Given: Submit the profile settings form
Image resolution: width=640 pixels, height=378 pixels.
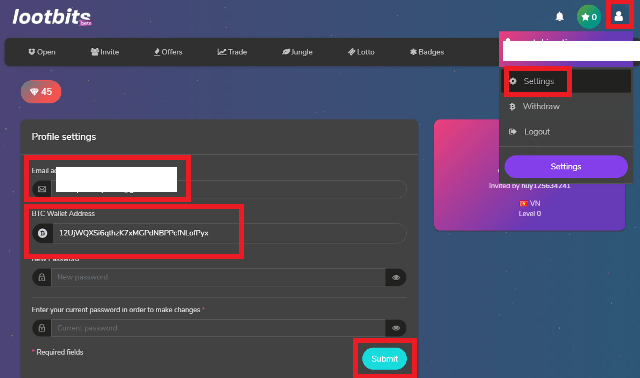Looking at the screenshot, I should point(384,359).
